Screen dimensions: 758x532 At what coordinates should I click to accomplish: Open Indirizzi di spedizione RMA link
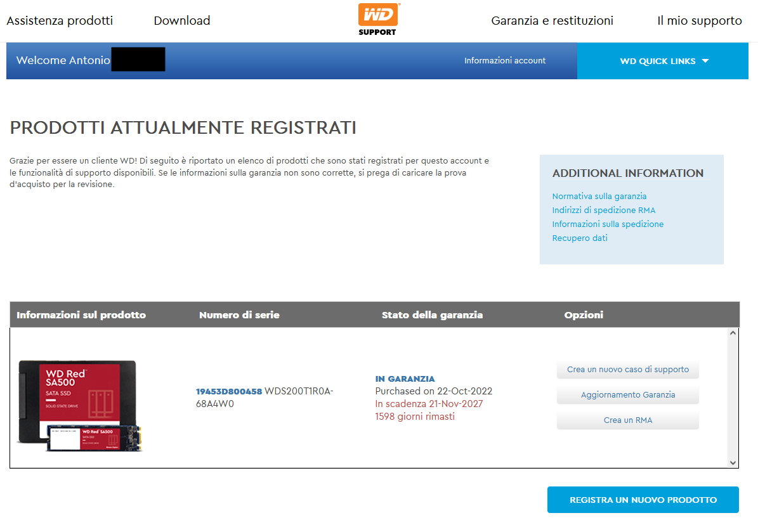coord(603,210)
